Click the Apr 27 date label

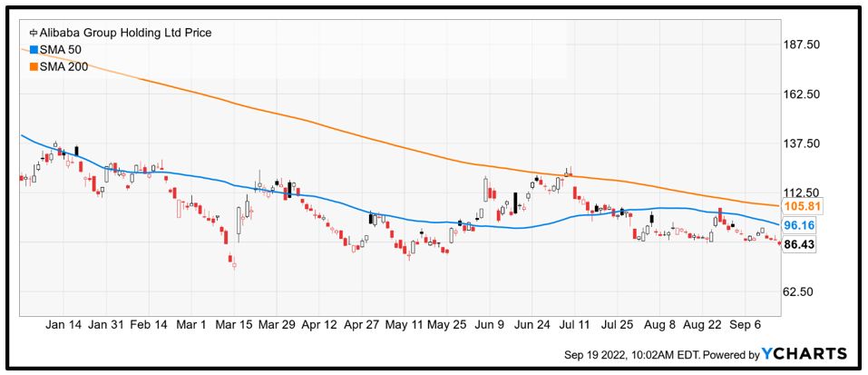362,324
